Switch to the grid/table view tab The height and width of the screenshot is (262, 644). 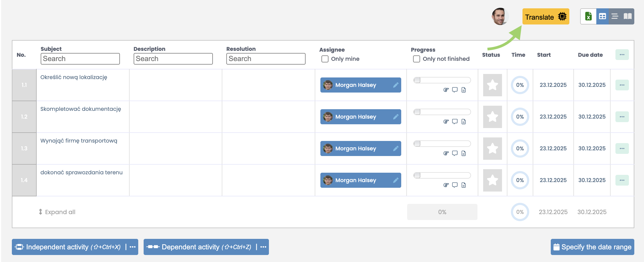602,16
